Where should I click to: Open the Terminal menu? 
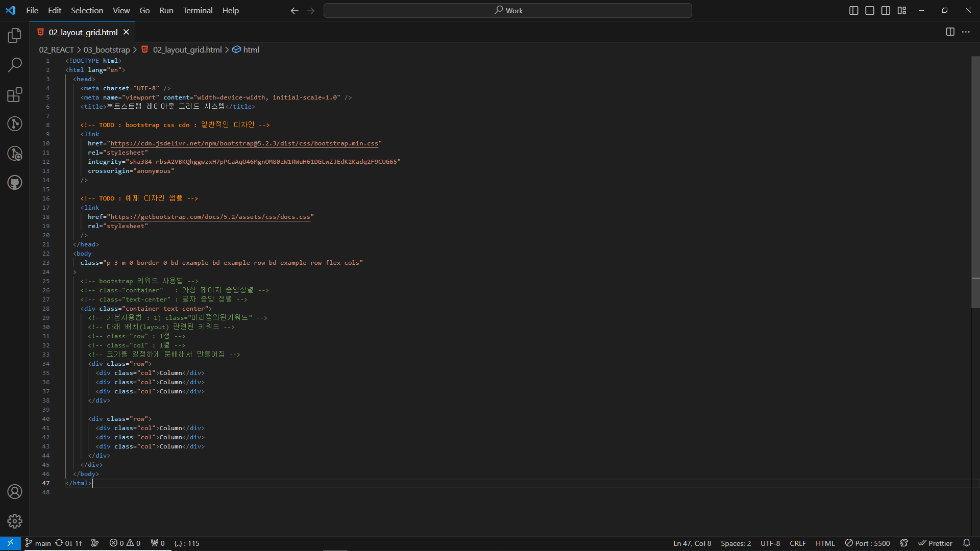pos(198,11)
